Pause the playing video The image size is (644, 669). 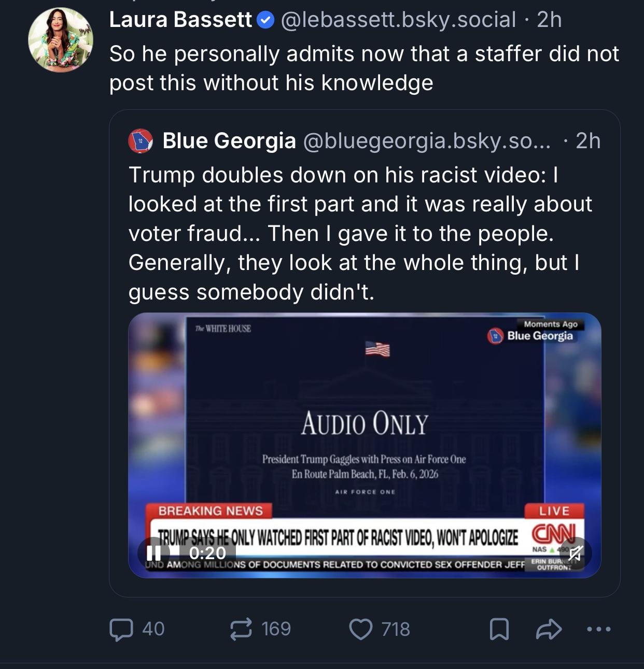tap(153, 553)
